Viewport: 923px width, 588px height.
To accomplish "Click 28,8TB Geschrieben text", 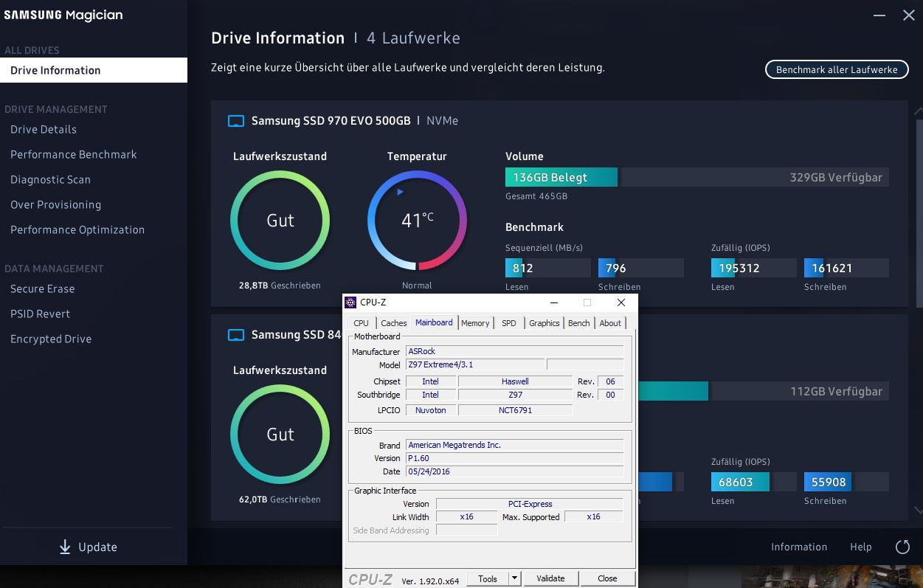I will pos(280,285).
